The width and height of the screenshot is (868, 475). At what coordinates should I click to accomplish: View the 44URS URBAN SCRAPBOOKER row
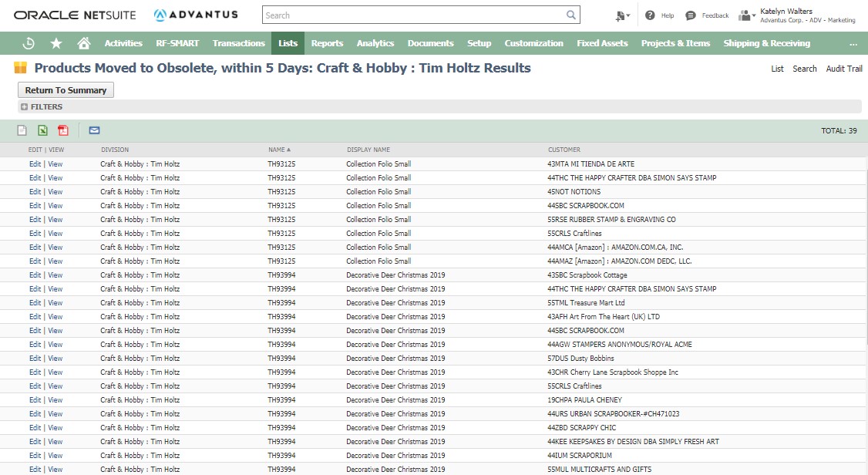pyautogui.click(x=56, y=413)
